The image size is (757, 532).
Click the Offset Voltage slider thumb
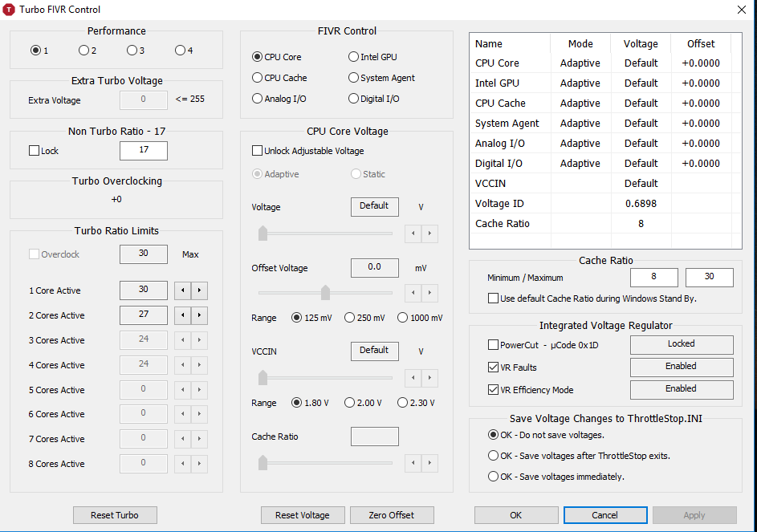(325, 292)
